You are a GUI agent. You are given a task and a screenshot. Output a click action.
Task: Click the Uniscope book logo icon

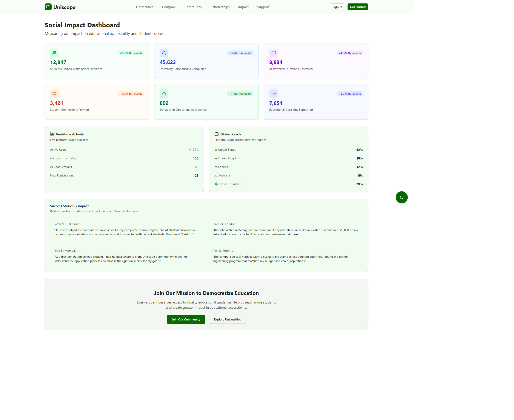(48, 7)
